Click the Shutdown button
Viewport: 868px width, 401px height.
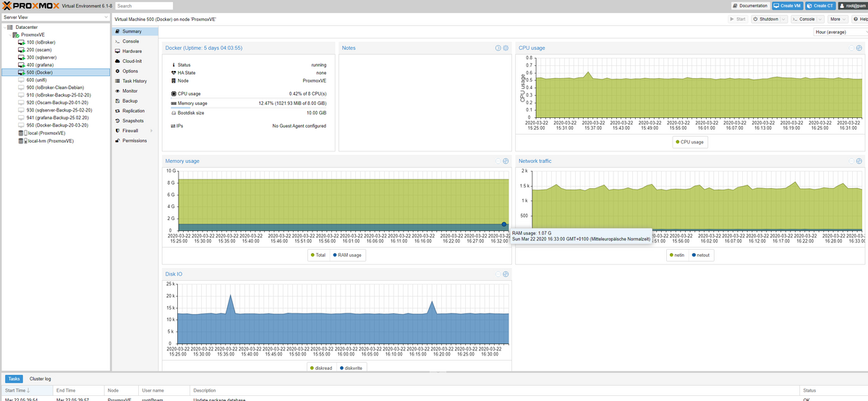click(766, 19)
